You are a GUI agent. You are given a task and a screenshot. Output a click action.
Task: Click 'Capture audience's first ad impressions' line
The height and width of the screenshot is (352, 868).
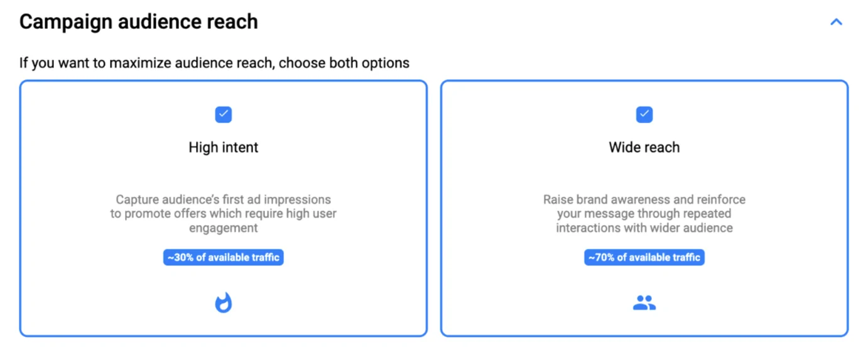click(x=224, y=200)
